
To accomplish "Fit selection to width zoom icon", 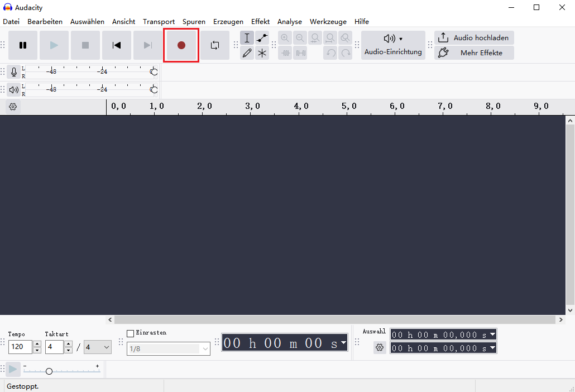I will point(315,38).
